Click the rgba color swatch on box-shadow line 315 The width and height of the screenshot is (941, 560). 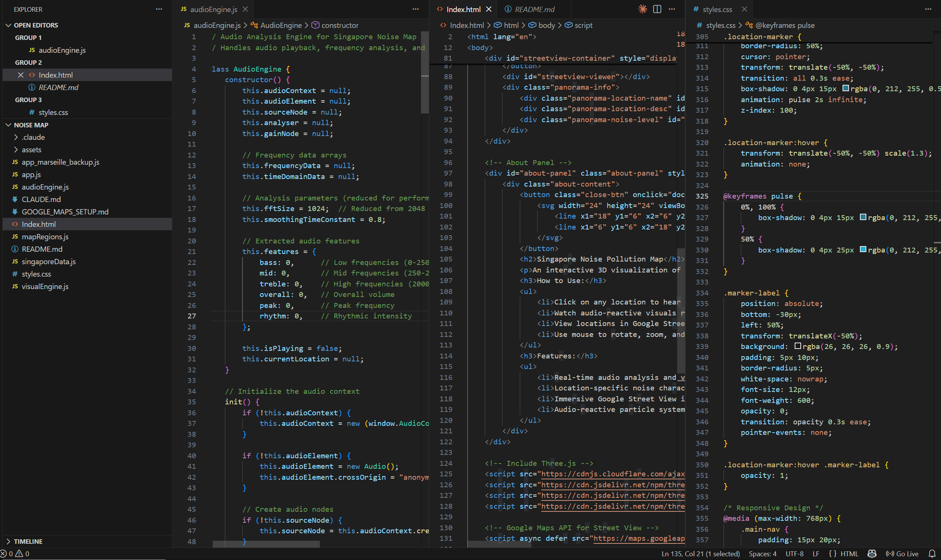(845, 89)
